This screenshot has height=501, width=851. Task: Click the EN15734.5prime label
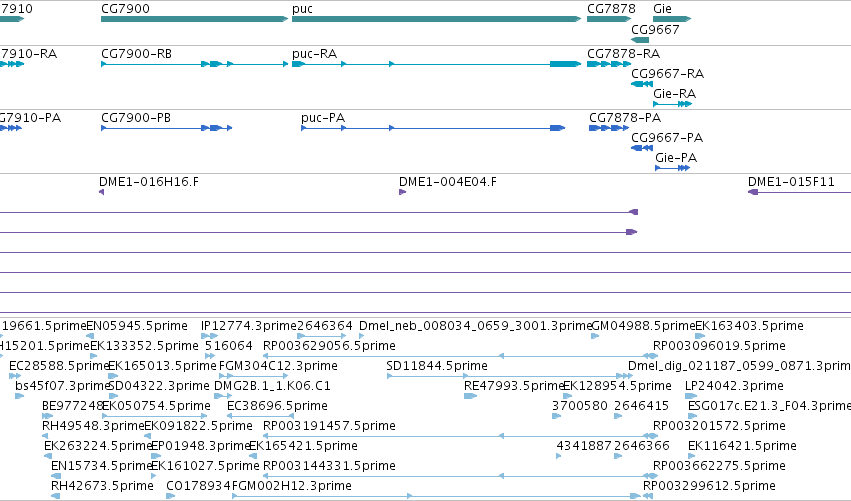coord(101,466)
